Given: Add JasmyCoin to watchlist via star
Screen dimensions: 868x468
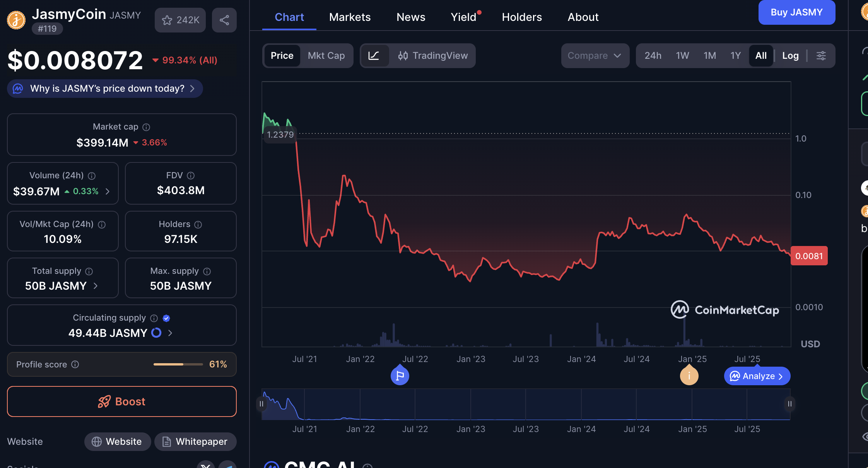Looking at the screenshot, I should [x=167, y=20].
